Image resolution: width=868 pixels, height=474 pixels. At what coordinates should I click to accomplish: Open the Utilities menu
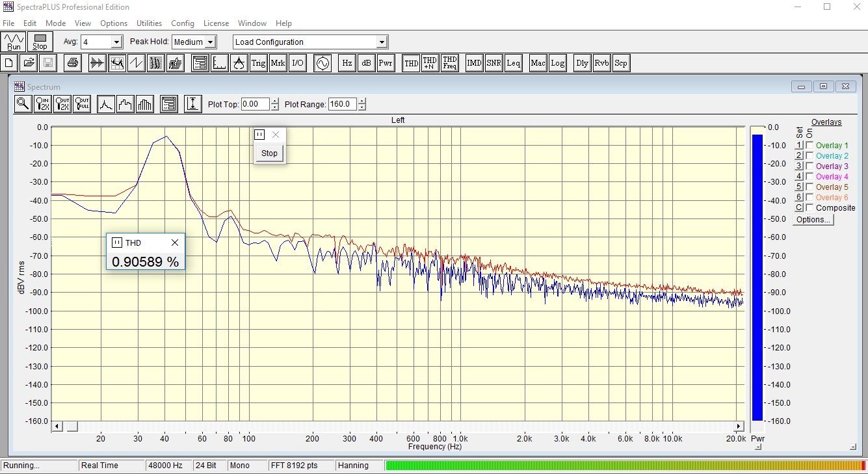tap(149, 23)
